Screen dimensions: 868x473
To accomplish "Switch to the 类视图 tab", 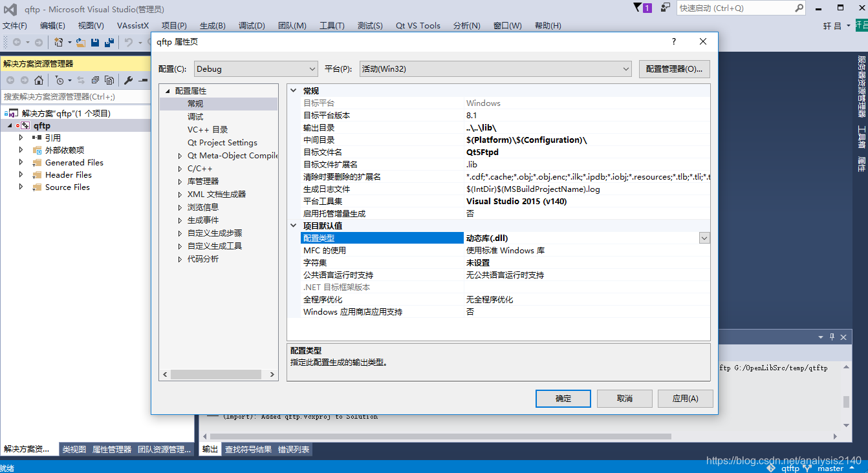I will click(x=74, y=449).
